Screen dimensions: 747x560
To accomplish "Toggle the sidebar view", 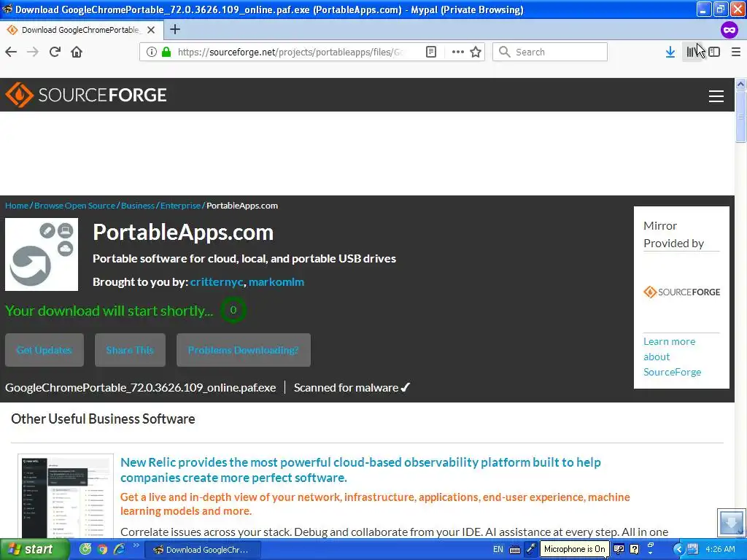I will 713,52.
